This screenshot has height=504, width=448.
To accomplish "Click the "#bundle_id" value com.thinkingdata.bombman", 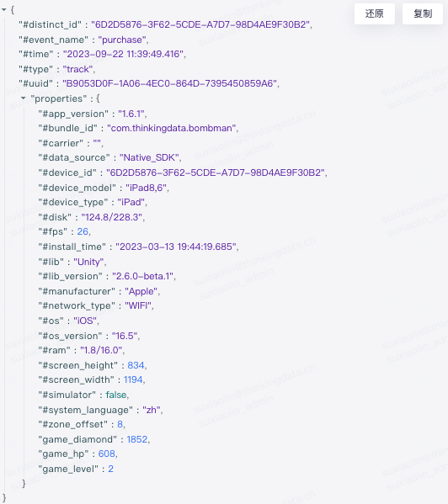I will (172, 128).
